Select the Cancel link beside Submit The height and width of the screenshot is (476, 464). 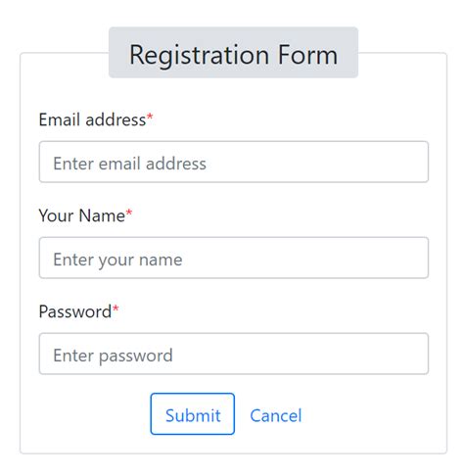[x=276, y=415]
